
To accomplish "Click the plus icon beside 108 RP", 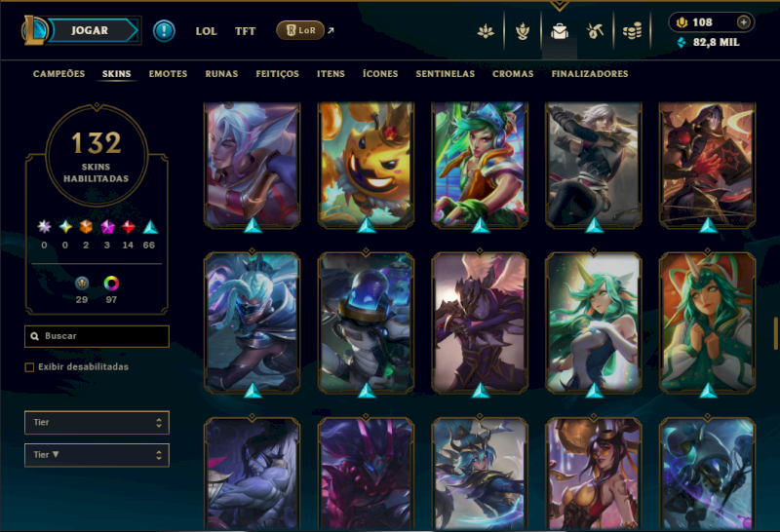I will 743,21.
